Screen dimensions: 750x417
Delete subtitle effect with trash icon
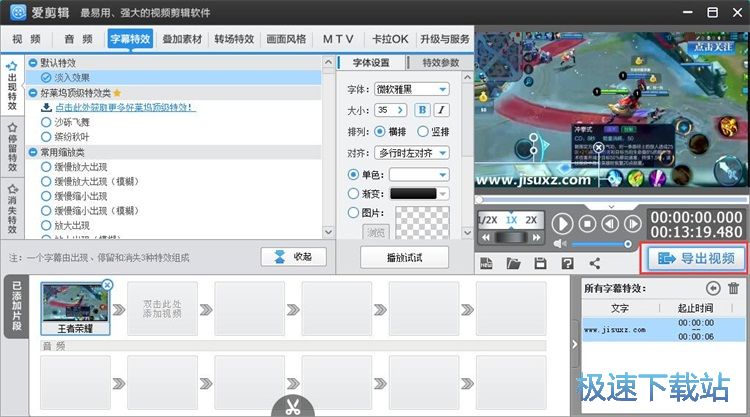(x=733, y=288)
